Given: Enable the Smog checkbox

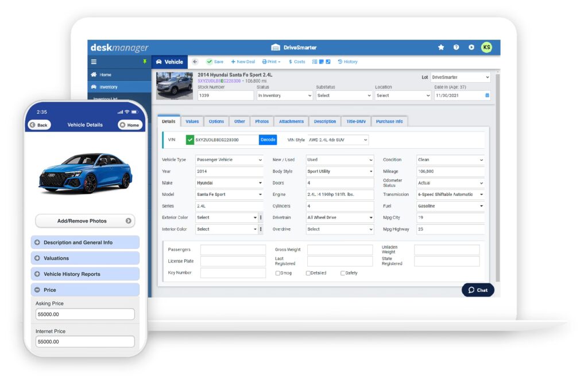Looking at the screenshot, I should tap(278, 273).
